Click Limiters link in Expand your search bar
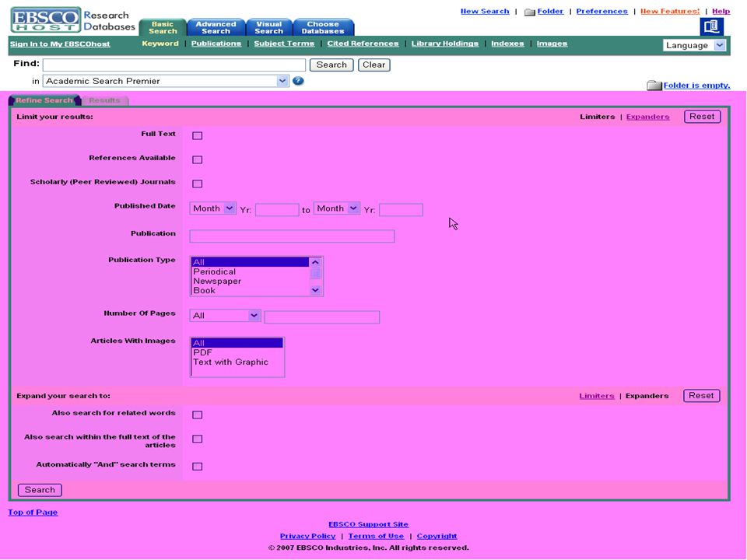Screen dimensions: 747x560 pyautogui.click(x=597, y=396)
